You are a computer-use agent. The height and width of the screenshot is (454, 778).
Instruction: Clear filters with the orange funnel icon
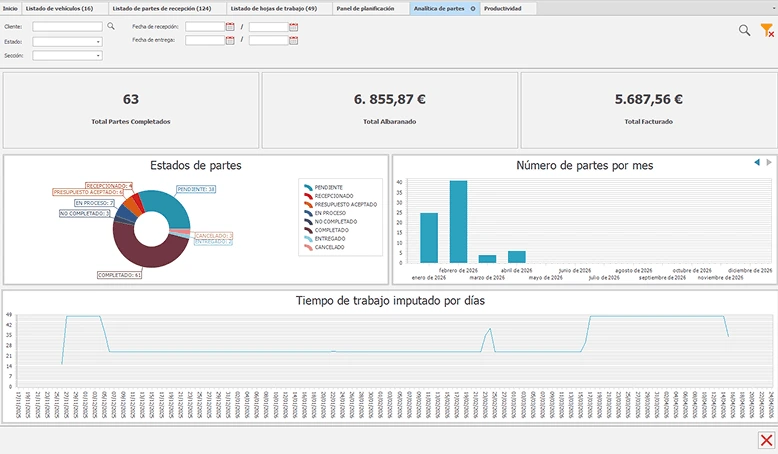[x=767, y=30]
